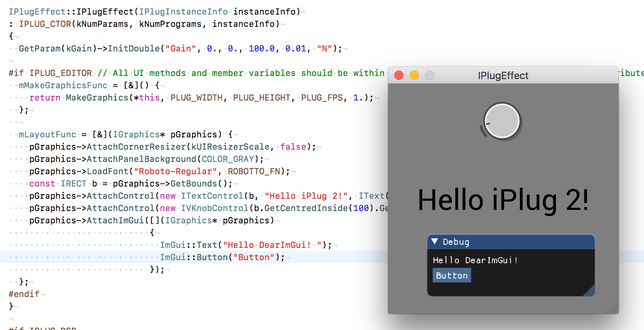Click the grayed-out zoom button in title bar
Screen dimensions: 644x330
[x=430, y=75]
